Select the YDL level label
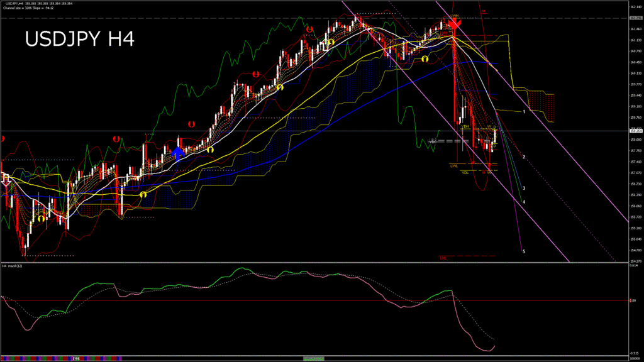Viewport: 644px width, 362px height. pyautogui.click(x=465, y=172)
